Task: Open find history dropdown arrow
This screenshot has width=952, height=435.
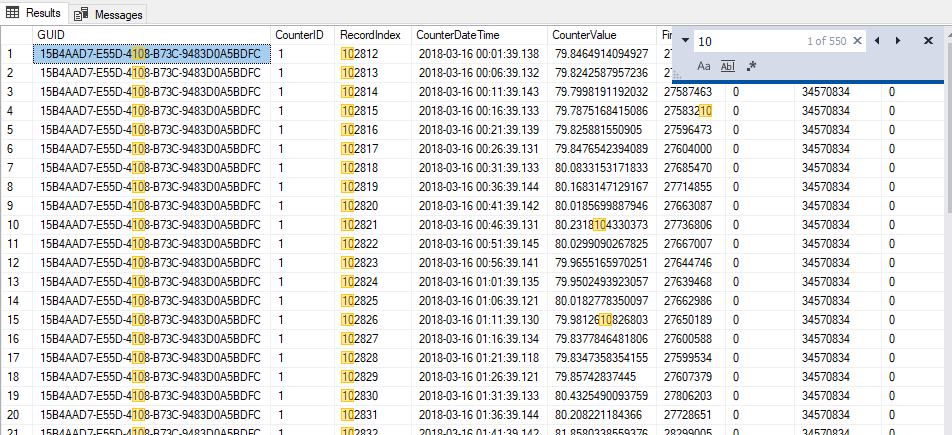Action: point(685,41)
